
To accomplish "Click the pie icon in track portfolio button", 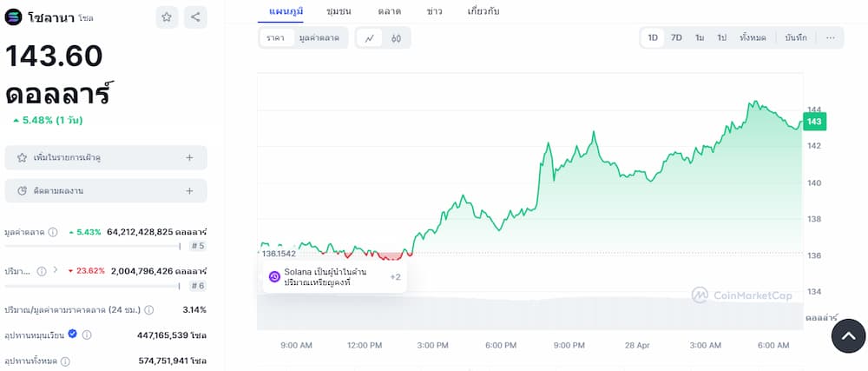I will tap(23, 191).
